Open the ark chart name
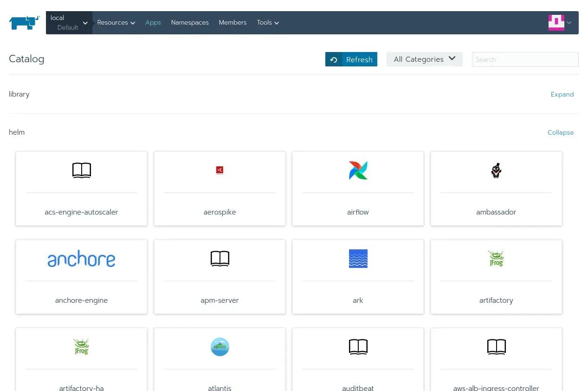 (x=358, y=300)
